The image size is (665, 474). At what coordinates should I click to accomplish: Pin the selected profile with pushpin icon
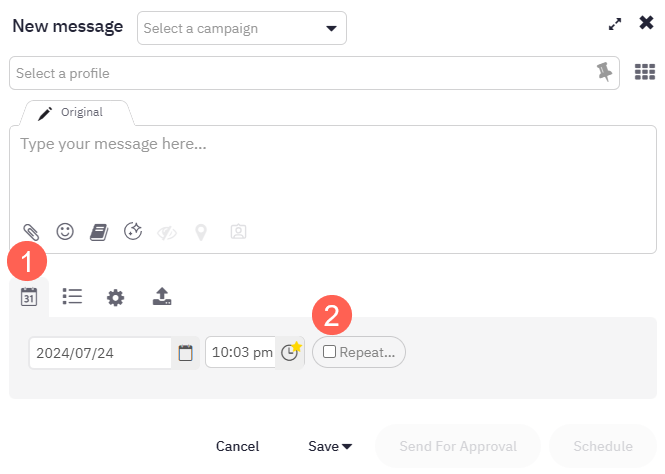click(604, 72)
